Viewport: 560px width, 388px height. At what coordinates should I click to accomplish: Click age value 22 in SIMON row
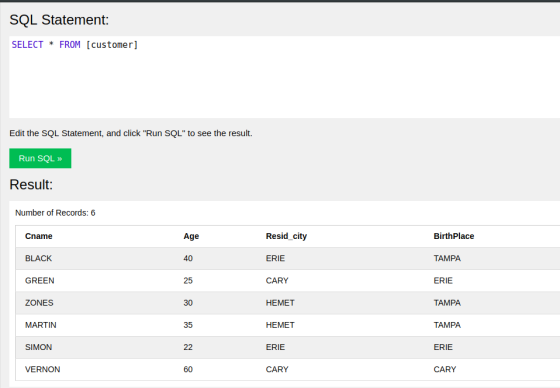(x=188, y=347)
